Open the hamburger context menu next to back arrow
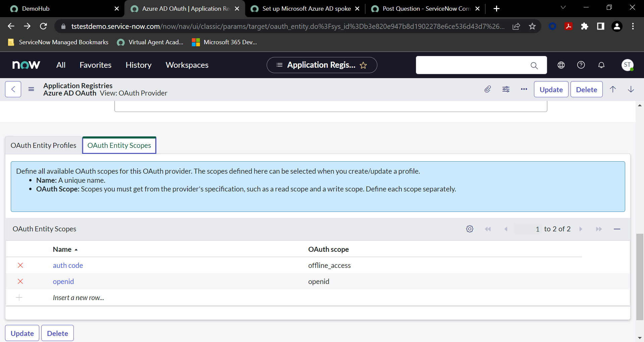The height and width of the screenshot is (342, 644). (x=31, y=89)
